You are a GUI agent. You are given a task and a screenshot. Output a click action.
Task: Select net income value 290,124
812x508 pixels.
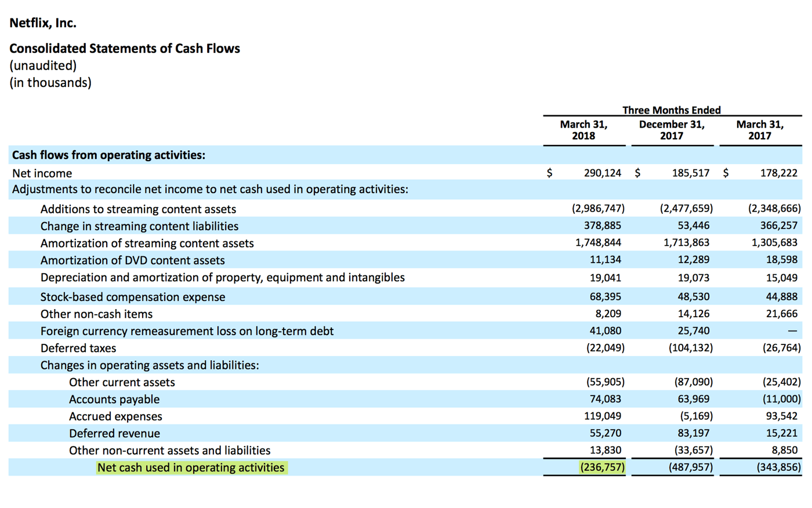[603, 173]
